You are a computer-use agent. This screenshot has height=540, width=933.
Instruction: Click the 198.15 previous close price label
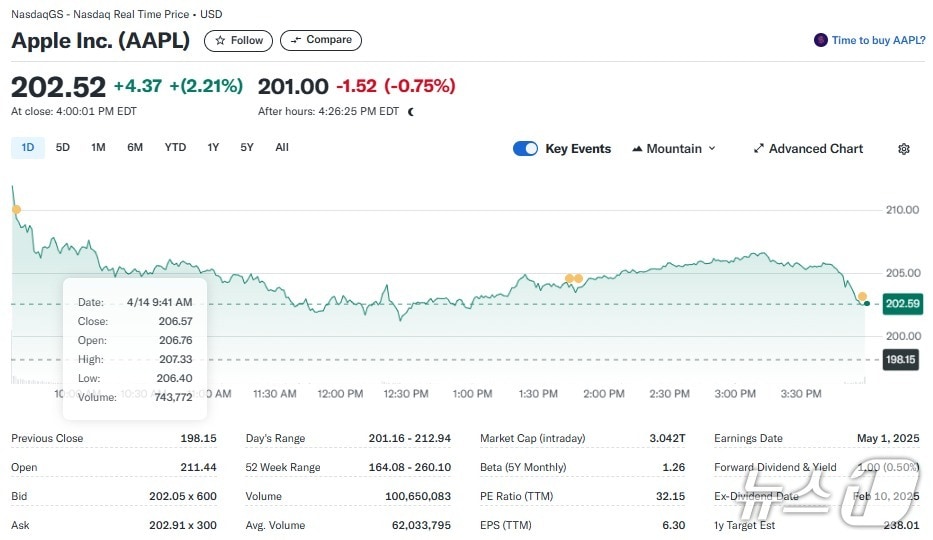901,359
